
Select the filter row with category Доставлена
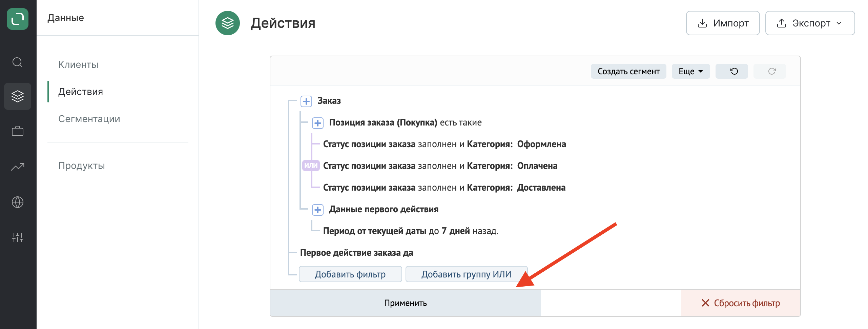pyautogui.click(x=444, y=188)
